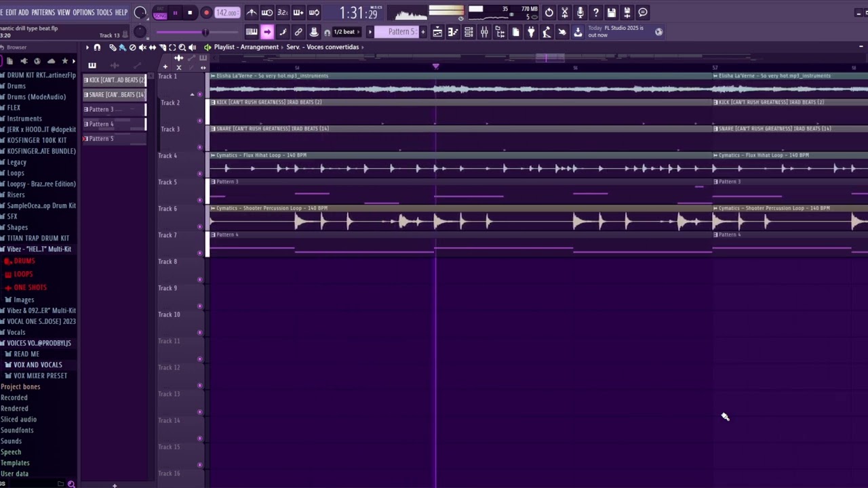Open the Sliced audio browser entry
This screenshot has width=868, height=488.
click(x=19, y=420)
